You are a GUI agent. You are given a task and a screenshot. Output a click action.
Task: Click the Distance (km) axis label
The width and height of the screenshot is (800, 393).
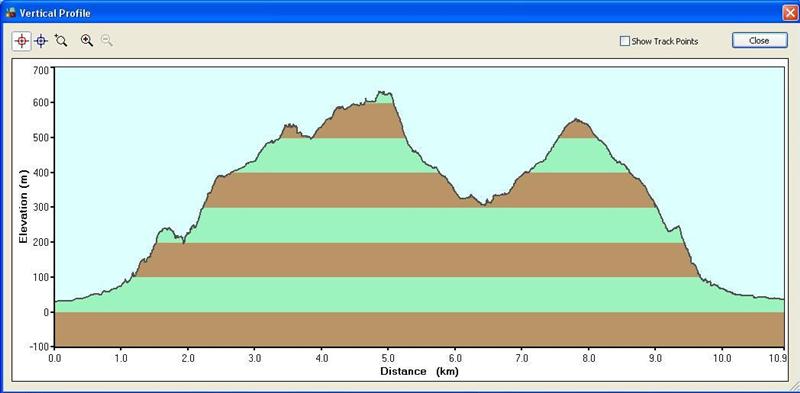point(419,371)
